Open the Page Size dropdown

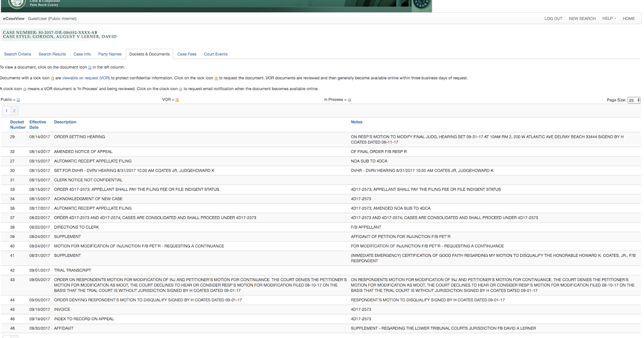point(634,100)
